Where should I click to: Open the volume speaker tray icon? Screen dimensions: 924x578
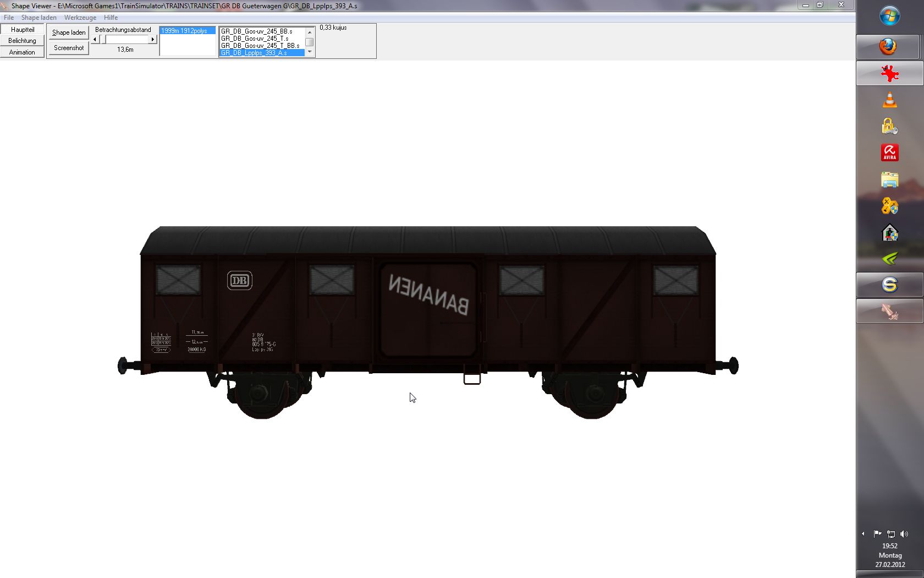pyautogui.click(x=904, y=533)
